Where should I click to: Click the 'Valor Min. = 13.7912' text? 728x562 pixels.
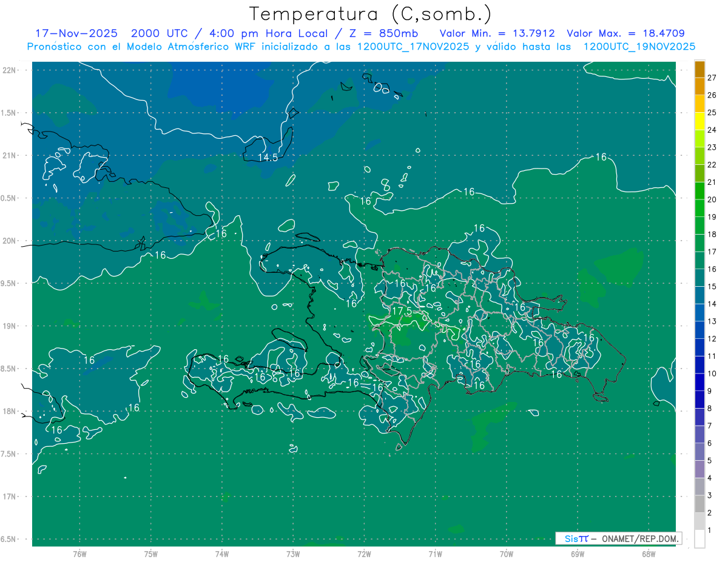[x=497, y=33]
